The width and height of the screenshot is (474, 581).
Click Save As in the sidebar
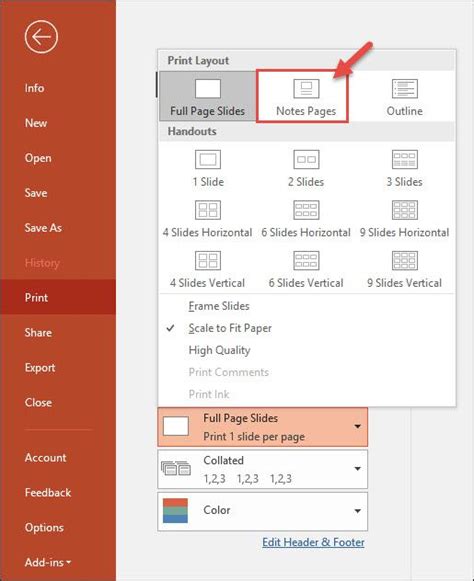pyautogui.click(x=43, y=228)
